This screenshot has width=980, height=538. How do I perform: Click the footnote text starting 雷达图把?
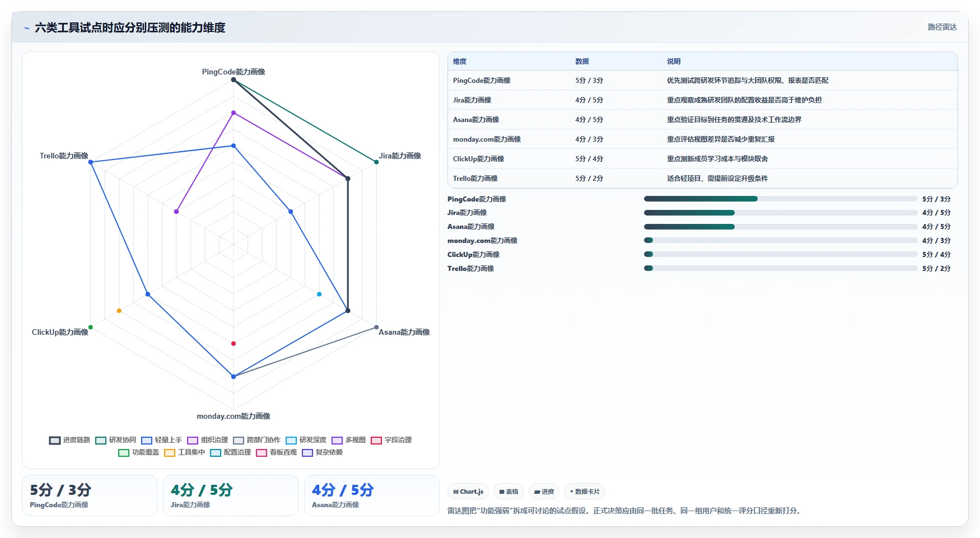tap(625, 511)
